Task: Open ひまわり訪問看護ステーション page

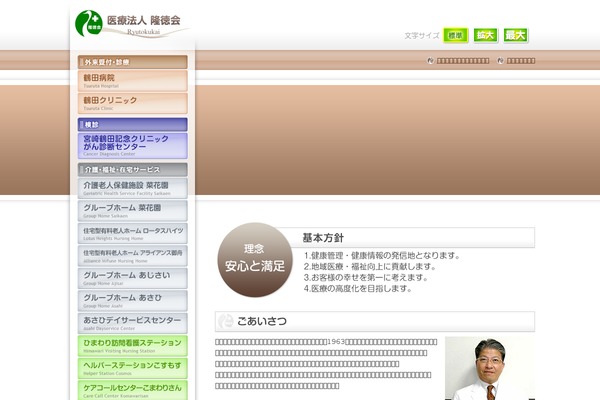Action: 132,346
